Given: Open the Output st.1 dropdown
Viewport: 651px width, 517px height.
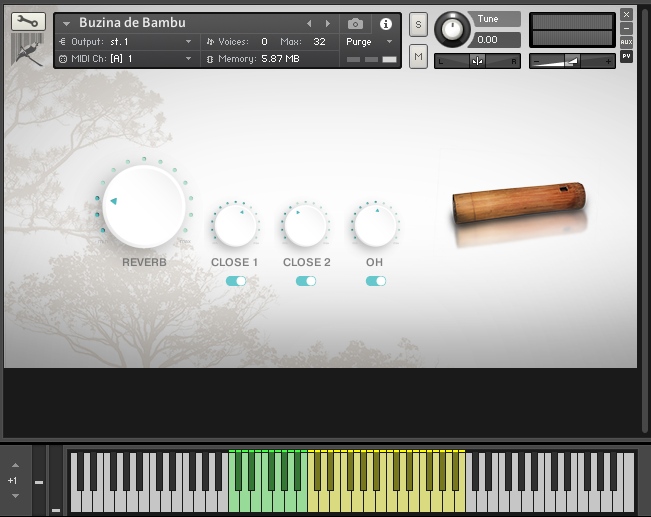Looking at the screenshot, I should click(x=188, y=42).
